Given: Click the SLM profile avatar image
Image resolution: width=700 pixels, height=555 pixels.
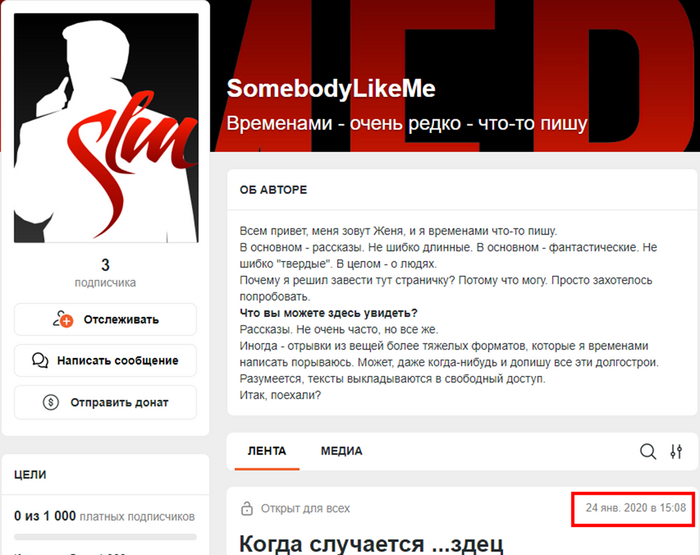Looking at the screenshot, I should [106, 128].
